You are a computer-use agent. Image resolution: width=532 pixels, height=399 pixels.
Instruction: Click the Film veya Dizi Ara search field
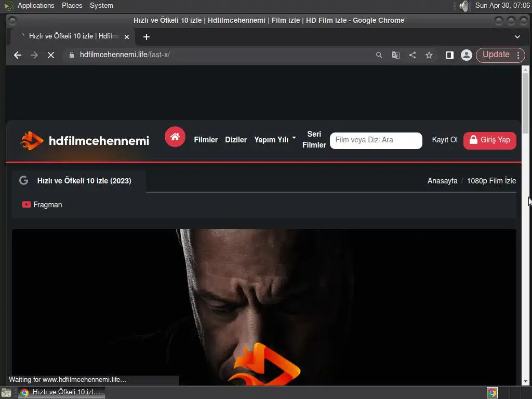[376, 140]
